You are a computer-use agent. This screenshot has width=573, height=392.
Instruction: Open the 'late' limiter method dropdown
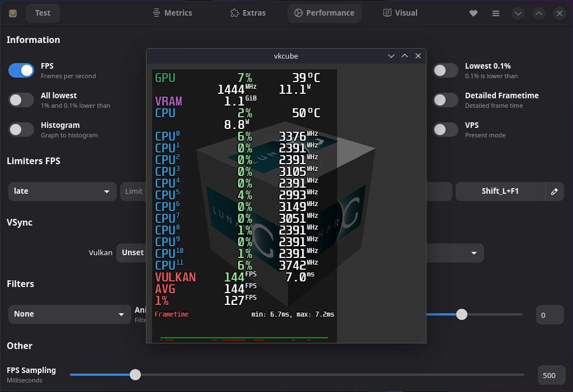coord(62,192)
